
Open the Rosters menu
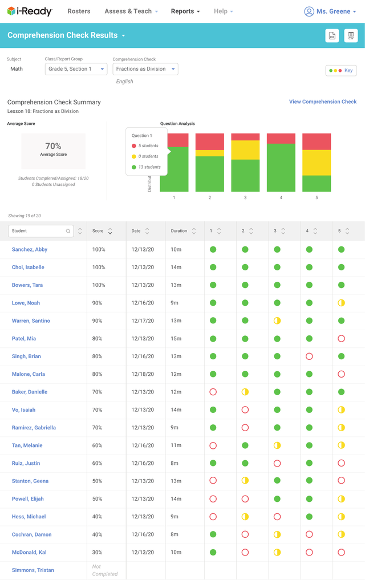pyautogui.click(x=79, y=11)
